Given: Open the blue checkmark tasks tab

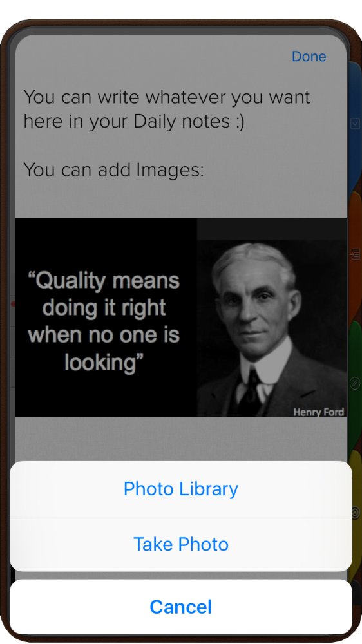Looking at the screenshot, I should (355, 123).
